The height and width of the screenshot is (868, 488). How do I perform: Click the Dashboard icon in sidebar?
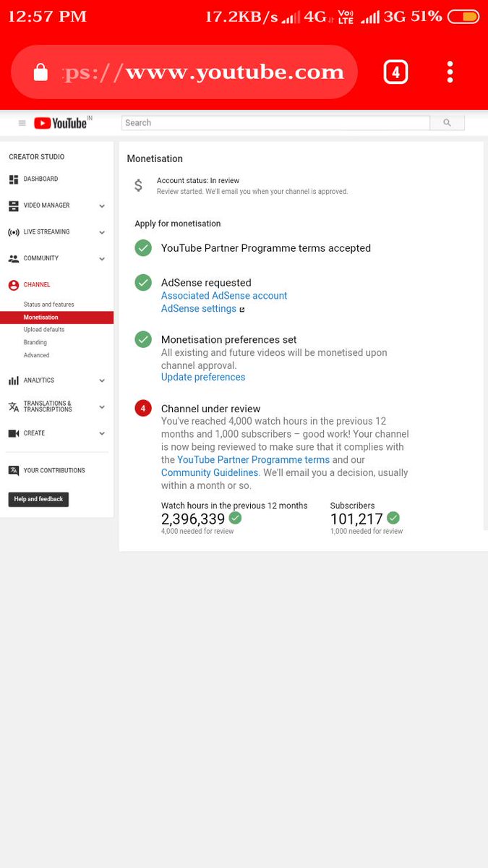(14, 179)
